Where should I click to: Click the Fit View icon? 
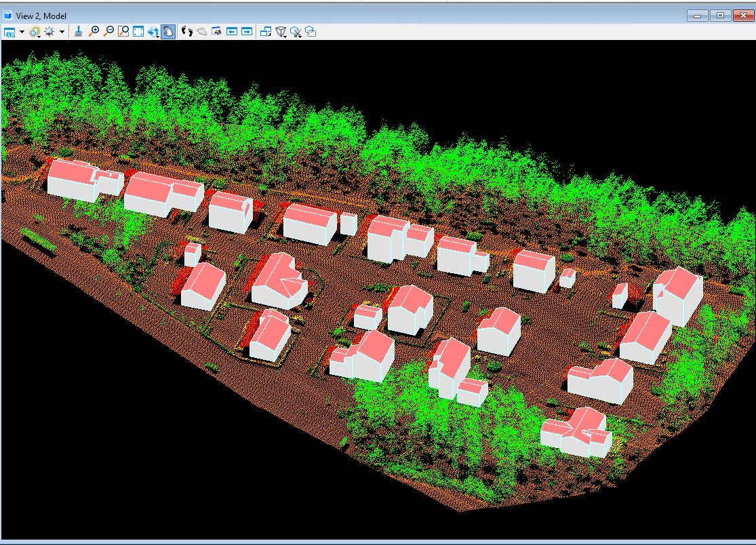pos(138,32)
